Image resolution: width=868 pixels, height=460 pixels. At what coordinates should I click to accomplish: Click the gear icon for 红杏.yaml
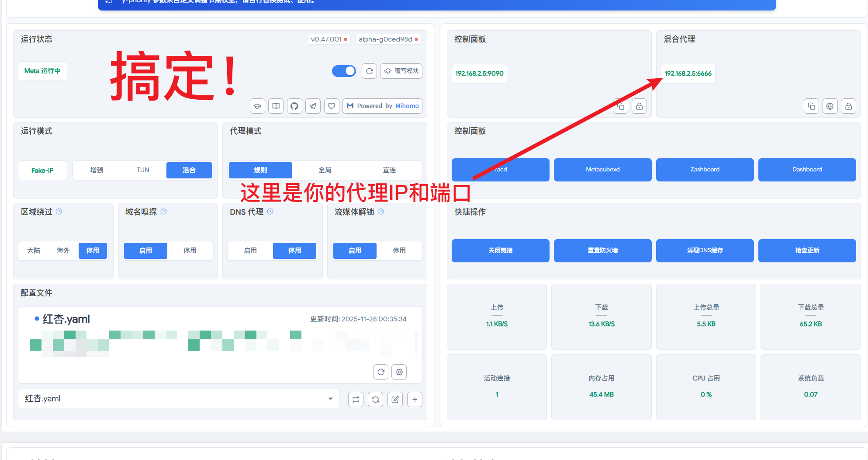pos(399,372)
